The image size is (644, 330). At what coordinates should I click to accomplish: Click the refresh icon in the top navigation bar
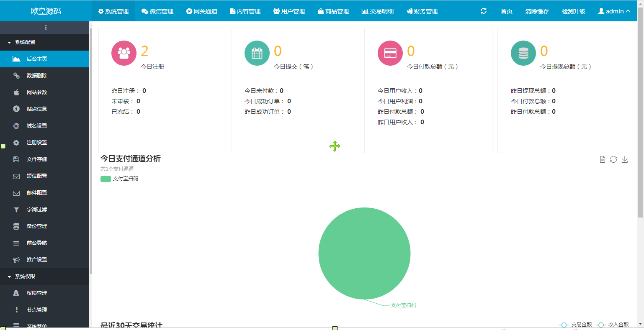click(484, 11)
